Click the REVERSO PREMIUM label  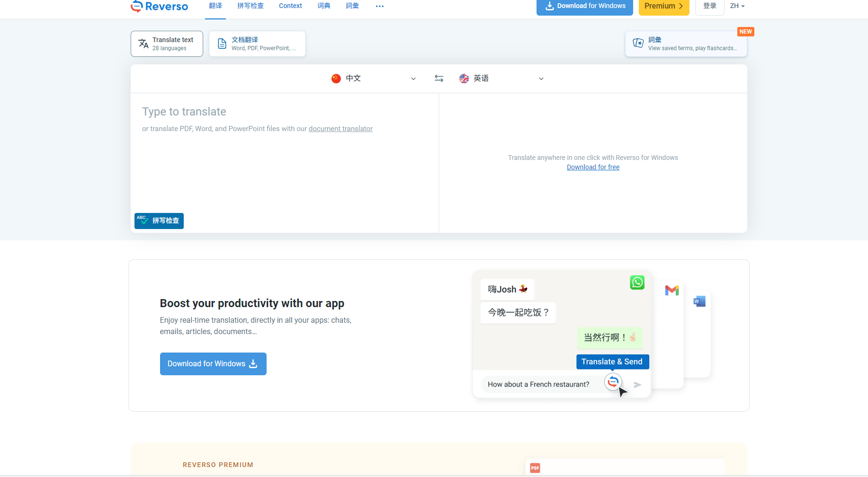pos(218,465)
